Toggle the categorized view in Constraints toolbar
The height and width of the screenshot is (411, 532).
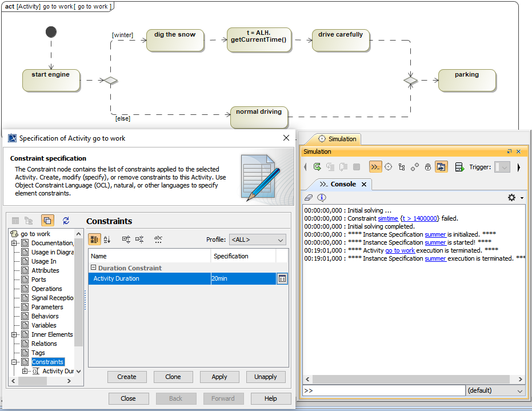point(95,240)
